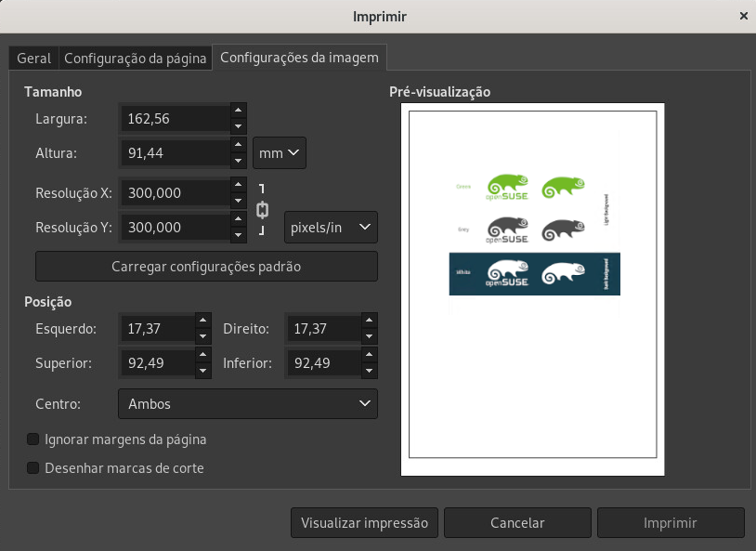Increase Direito margin with up arrow
The image size is (756, 551).
[370, 321]
